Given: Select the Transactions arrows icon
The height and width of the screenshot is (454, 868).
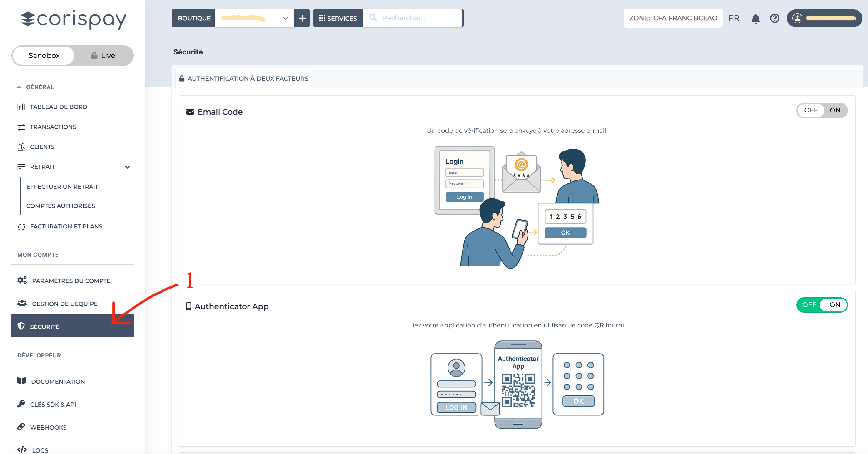Looking at the screenshot, I should coord(21,127).
